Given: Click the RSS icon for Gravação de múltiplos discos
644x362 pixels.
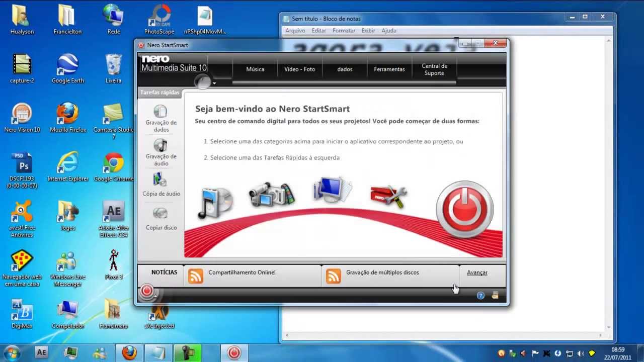Looking at the screenshot, I should tap(334, 276).
